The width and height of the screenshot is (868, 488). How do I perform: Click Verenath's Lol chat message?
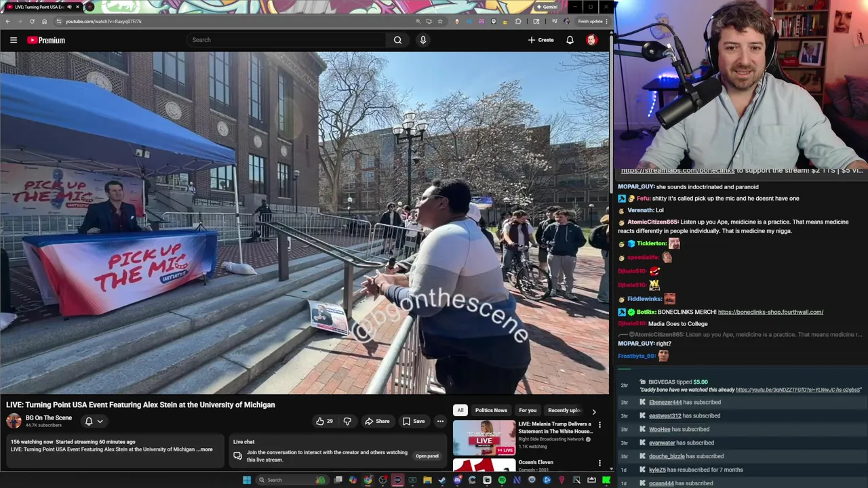click(x=660, y=210)
